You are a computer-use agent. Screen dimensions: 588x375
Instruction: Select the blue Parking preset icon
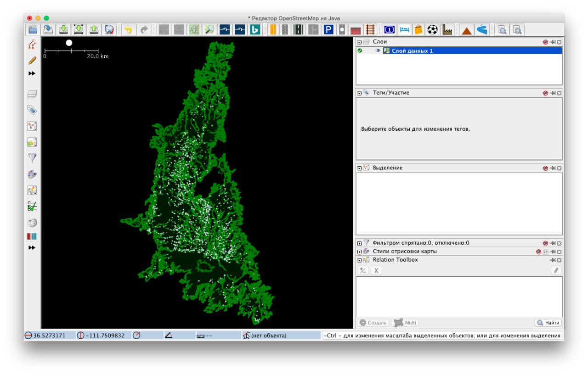coord(328,29)
